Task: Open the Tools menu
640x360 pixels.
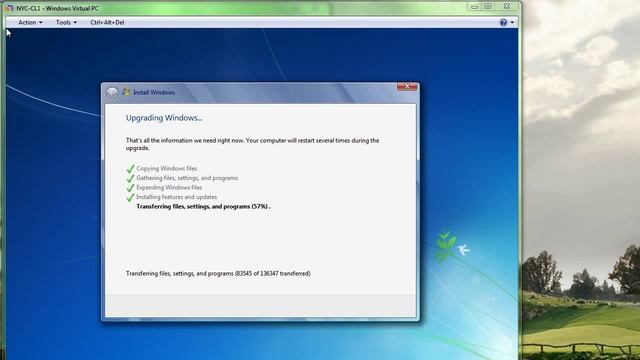Action: (66, 22)
